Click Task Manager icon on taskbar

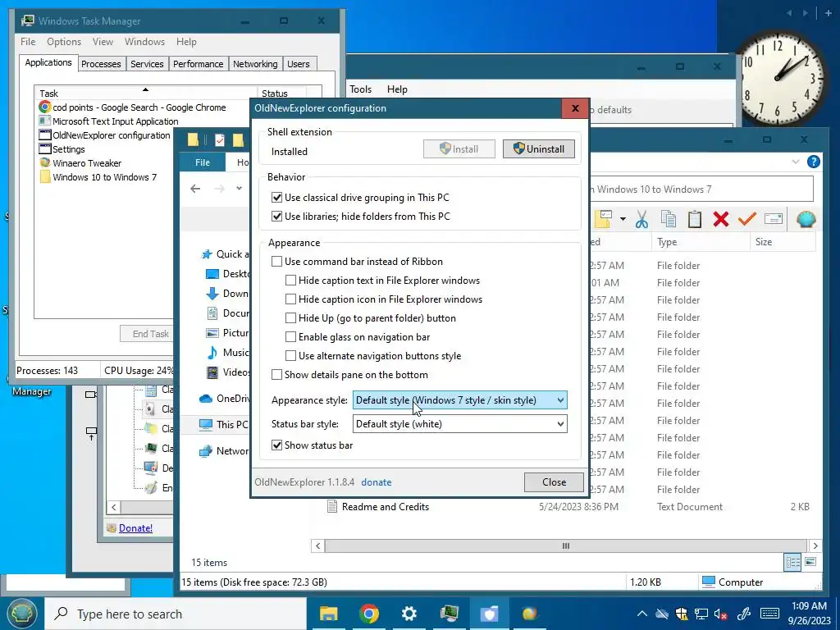[x=449, y=614]
